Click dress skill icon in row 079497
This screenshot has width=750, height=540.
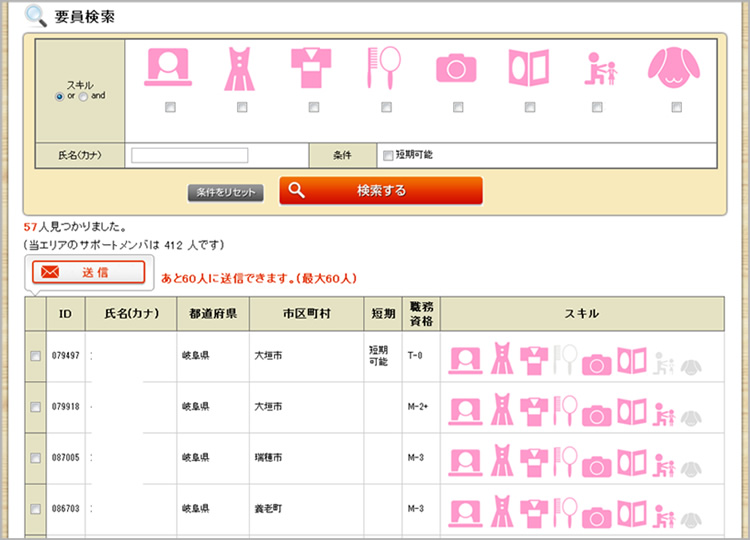502,358
